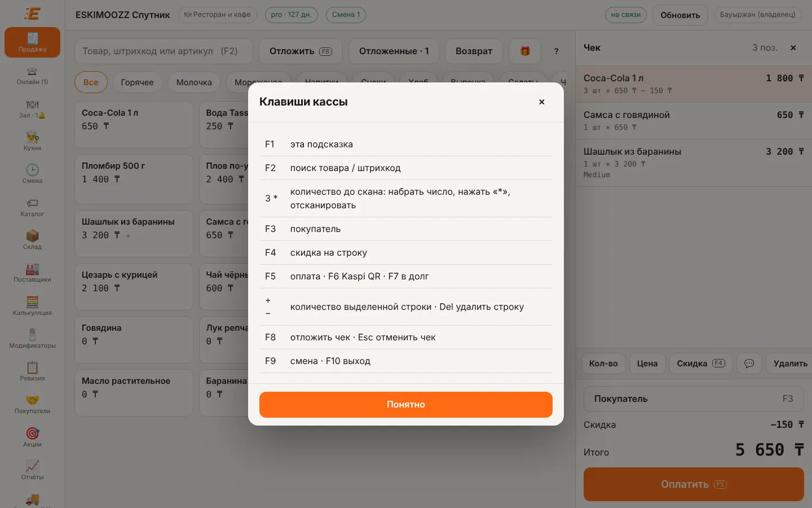Viewport: 812px width, 508px height.
Task: Open the Калькуляция sidebar section
Action: pos(32,306)
